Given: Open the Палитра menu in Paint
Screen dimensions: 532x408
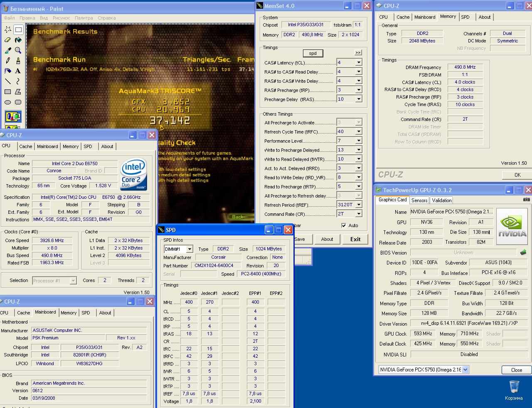Looking at the screenshot, I should click(x=84, y=18).
